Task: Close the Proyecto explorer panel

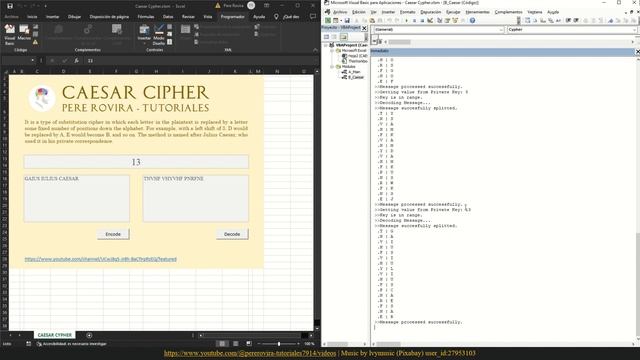Action: click(x=364, y=28)
